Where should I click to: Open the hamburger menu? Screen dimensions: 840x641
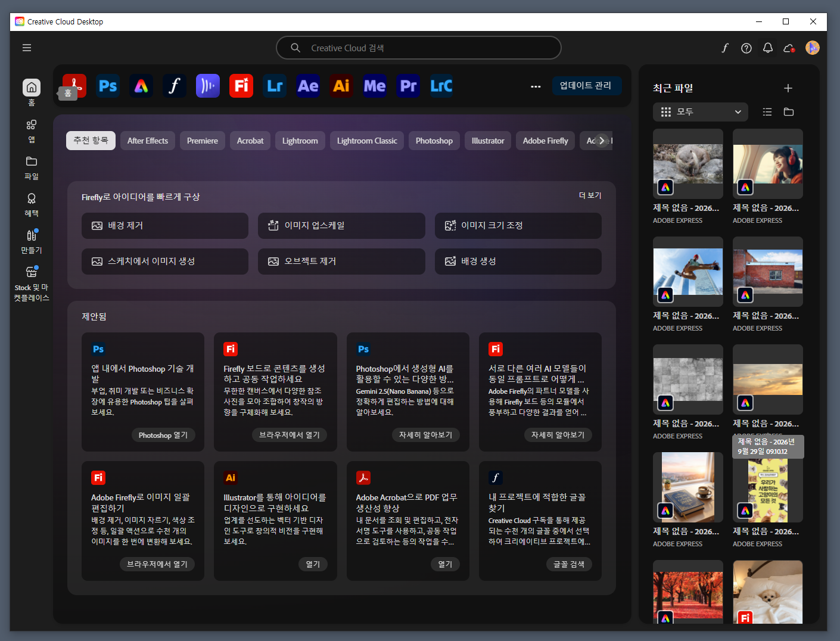pos(27,48)
